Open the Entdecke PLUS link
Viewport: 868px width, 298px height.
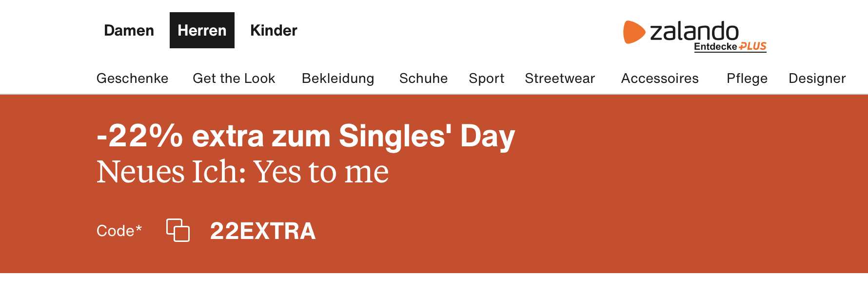[730, 47]
